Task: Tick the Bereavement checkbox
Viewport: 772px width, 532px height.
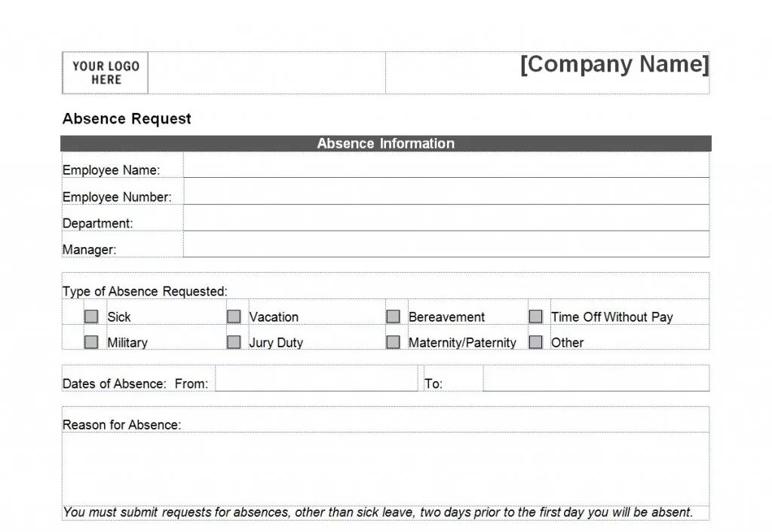Action: [x=393, y=316]
